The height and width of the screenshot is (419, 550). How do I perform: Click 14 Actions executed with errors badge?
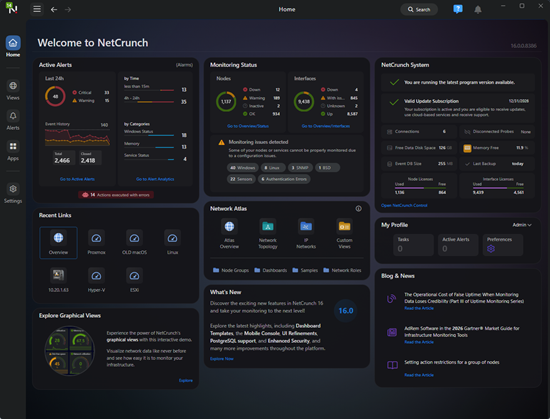click(116, 195)
